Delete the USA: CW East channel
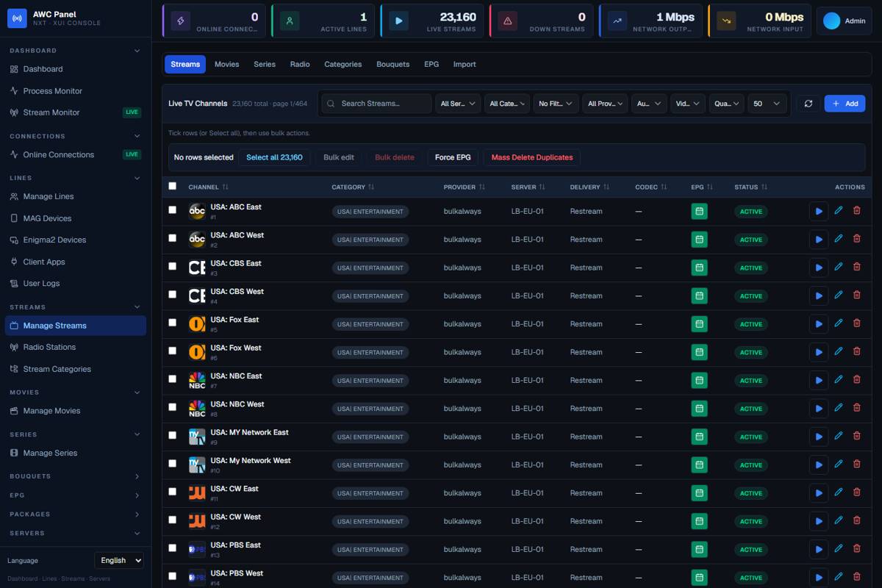This screenshot has width=882, height=588. 856,492
